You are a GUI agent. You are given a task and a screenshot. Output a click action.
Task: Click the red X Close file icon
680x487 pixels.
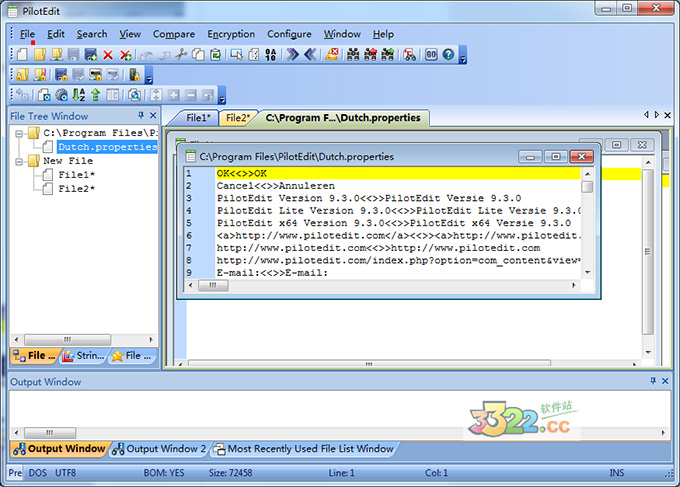pos(108,55)
